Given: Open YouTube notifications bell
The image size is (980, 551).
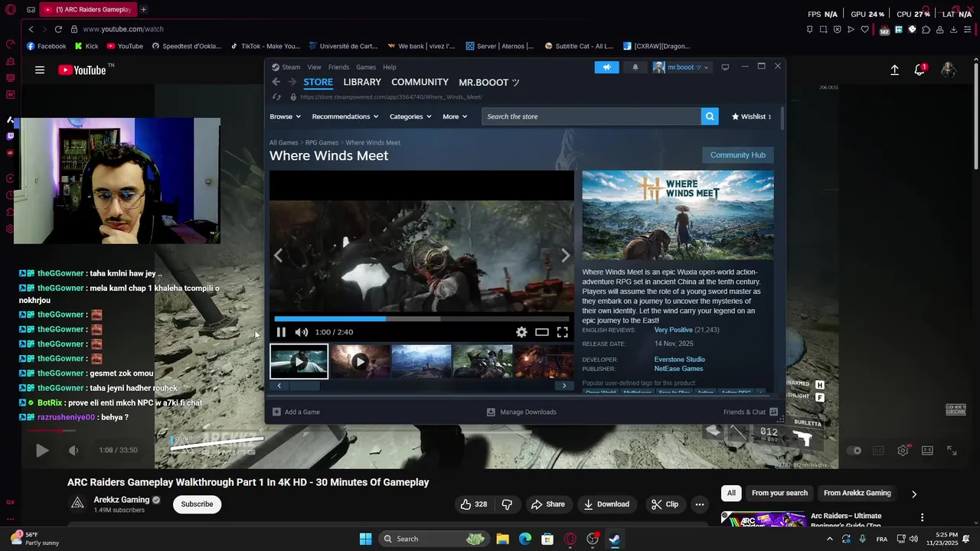Looking at the screenshot, I should pos(920,70).
